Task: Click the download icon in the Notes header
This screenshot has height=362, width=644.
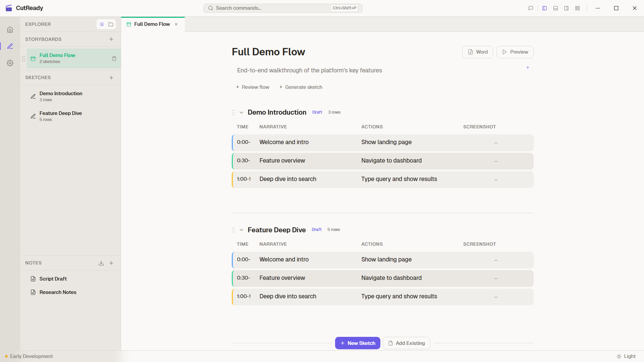Action: click(x=101, y=263)
